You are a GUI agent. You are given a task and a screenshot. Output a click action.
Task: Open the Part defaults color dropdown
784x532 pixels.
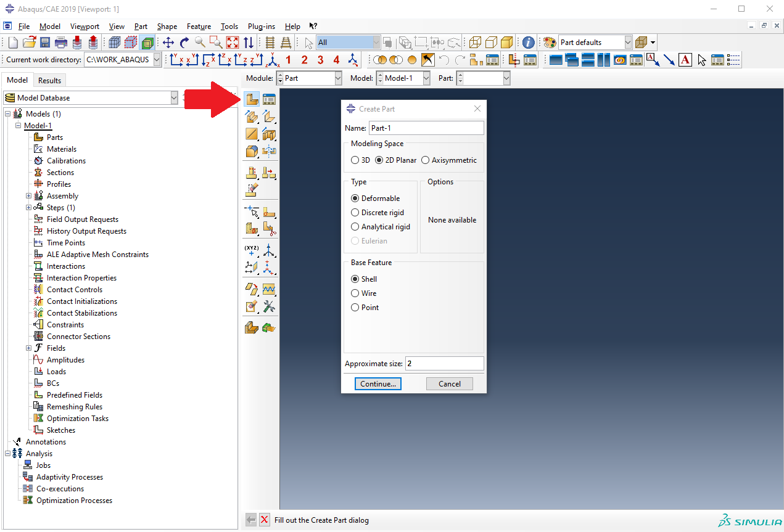point(628,43)
